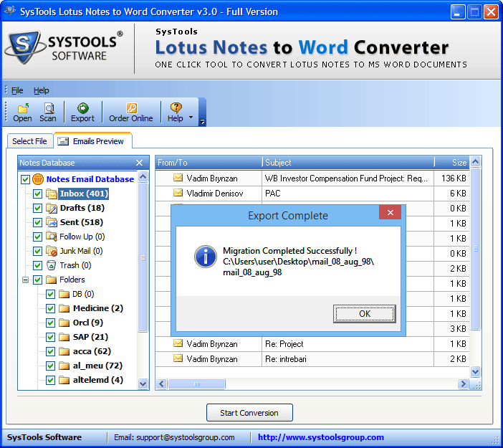Open the Help menu

pyautogui.click(x=42, y=90)
